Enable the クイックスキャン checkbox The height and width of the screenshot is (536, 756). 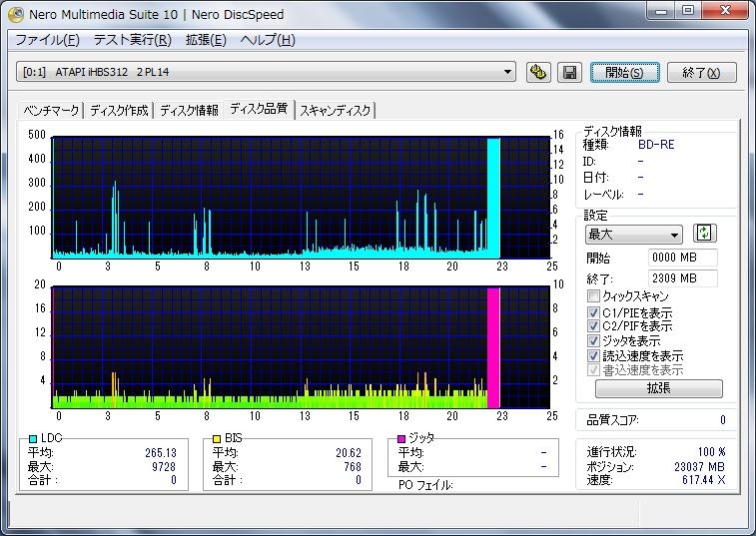593,296
